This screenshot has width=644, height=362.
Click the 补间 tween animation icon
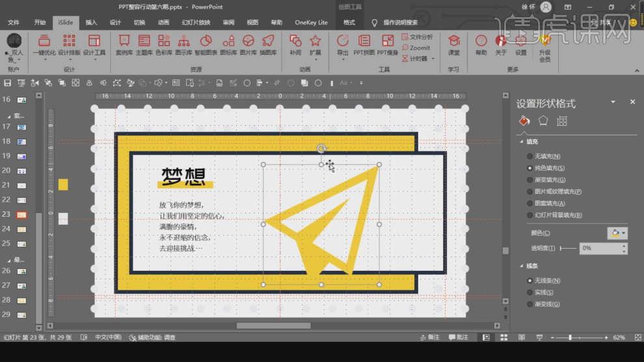point(295,45)
